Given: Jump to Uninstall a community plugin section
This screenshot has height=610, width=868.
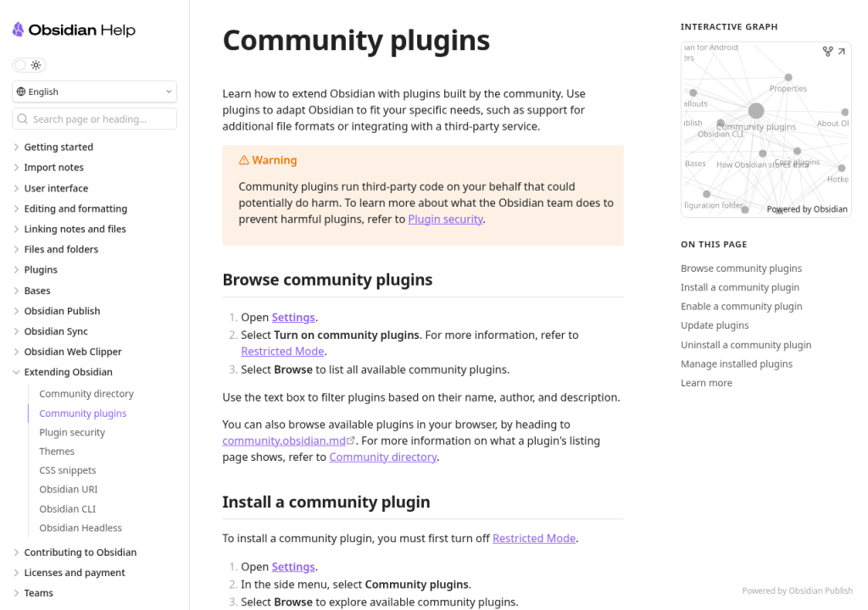Looking at the screenshot, I should click(746, 345).
